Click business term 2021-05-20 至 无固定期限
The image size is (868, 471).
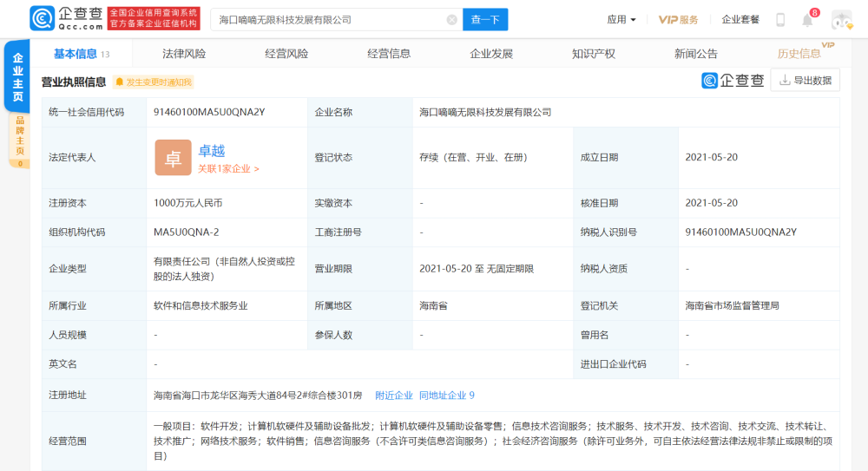tap(477, 268)
